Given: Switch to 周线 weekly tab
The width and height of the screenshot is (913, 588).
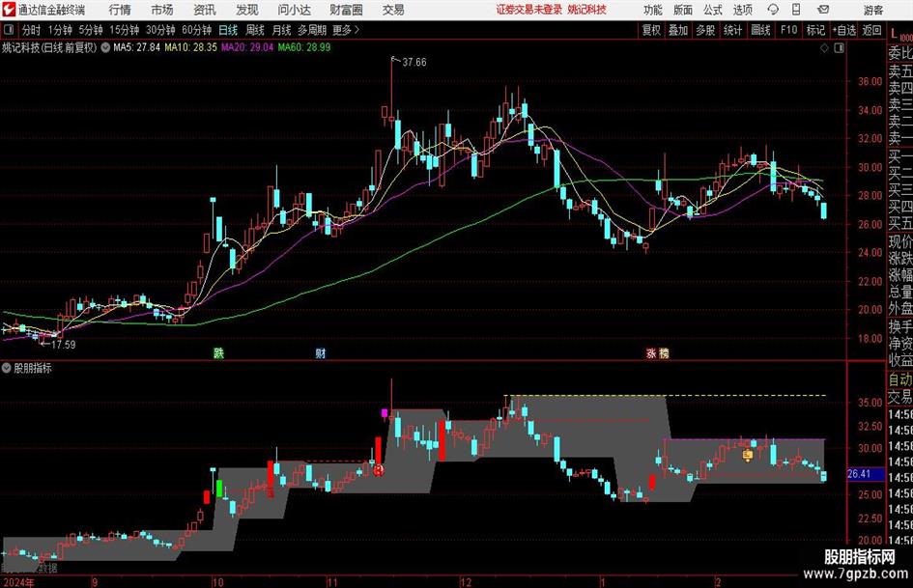Looking at the screenshot, I should coord(255,30).
